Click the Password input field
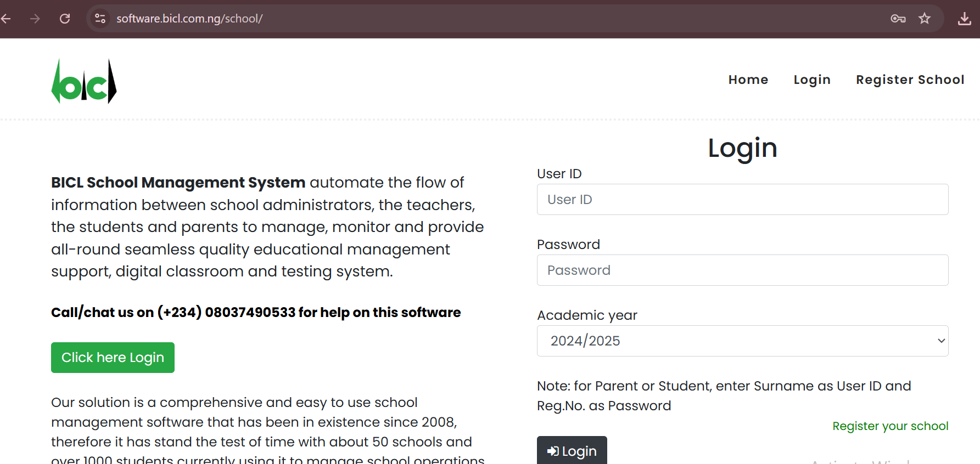Screen dimensions: 980x464 742,270
